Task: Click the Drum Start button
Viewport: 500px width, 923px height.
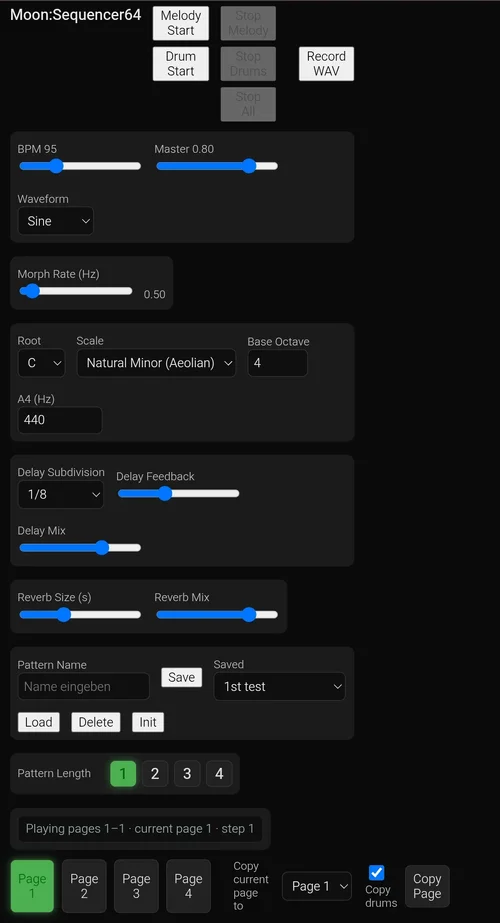Action: click(x=180, y=64)
